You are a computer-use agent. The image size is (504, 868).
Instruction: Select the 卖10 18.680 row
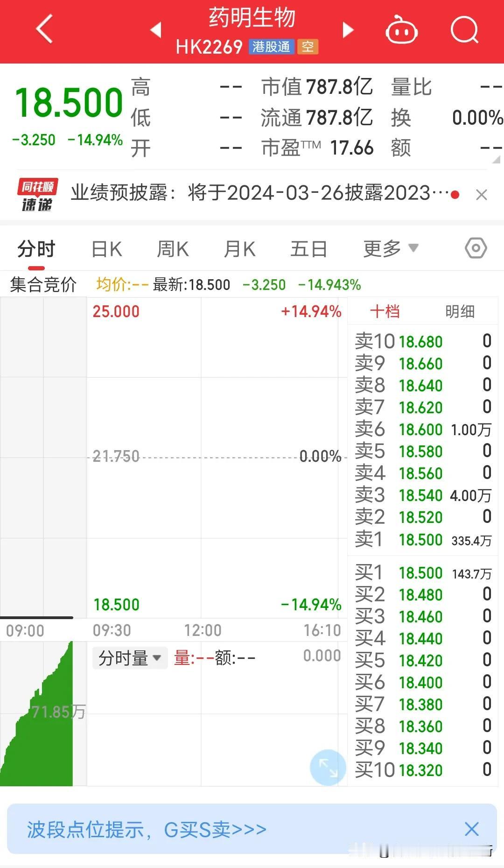423,341
